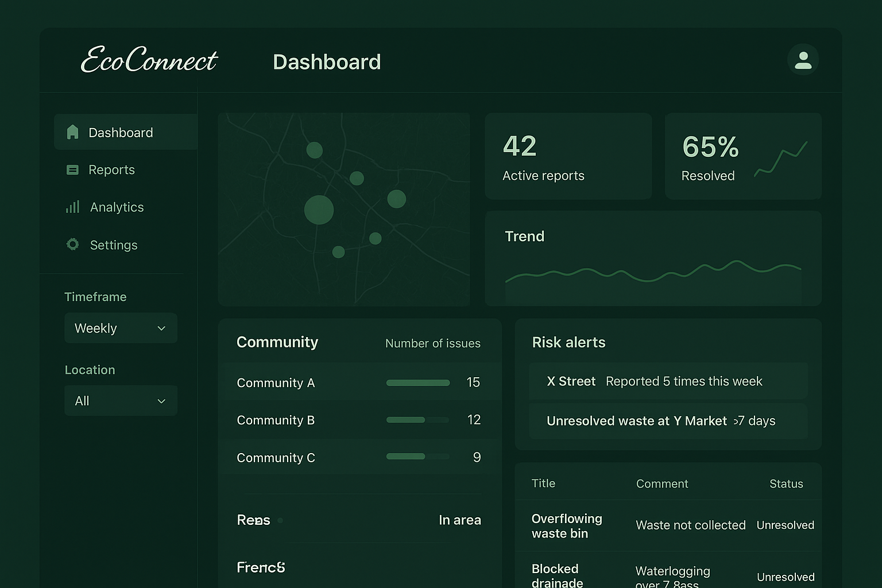882x588 pixels.
Task: Click Community A's issue progress bar
Action: tap(417, 382)
